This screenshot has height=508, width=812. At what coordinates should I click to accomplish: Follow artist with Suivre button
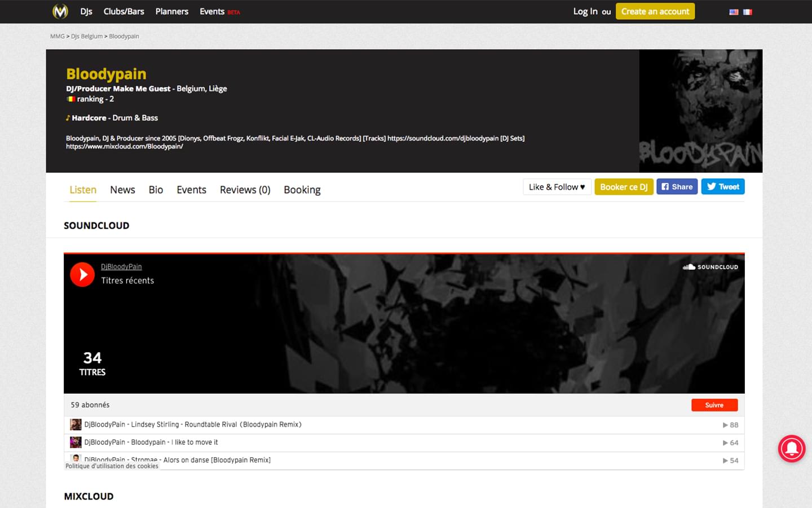[714, 405]
